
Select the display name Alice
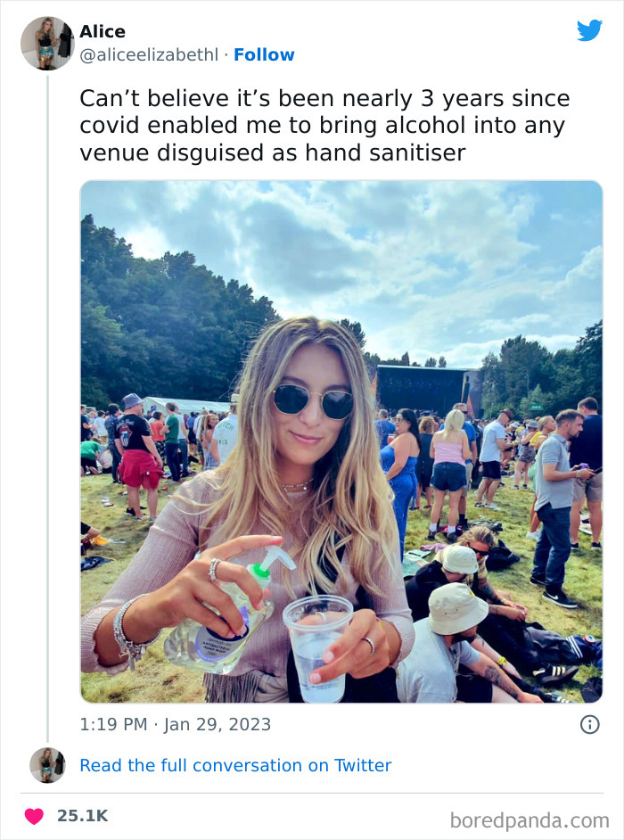[102, 31]
